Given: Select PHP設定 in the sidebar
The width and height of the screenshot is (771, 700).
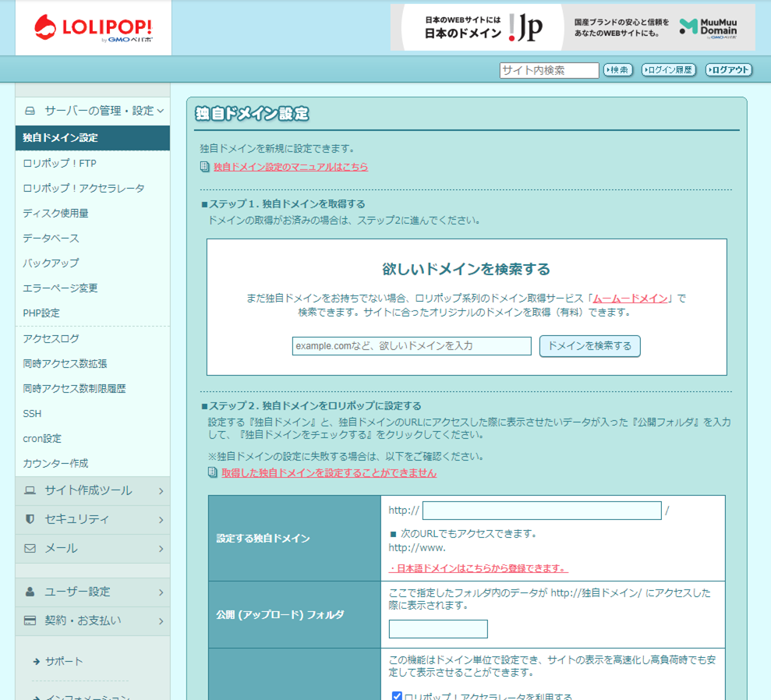Looking at the screenshot, I should (x=43, y=313).
